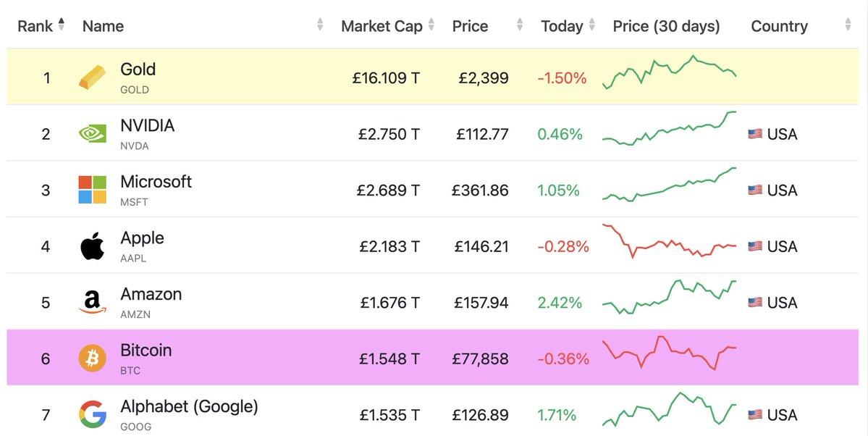Sort by Today change arrows
Viewport: 868px width, 436px height.
click(592, 25)
